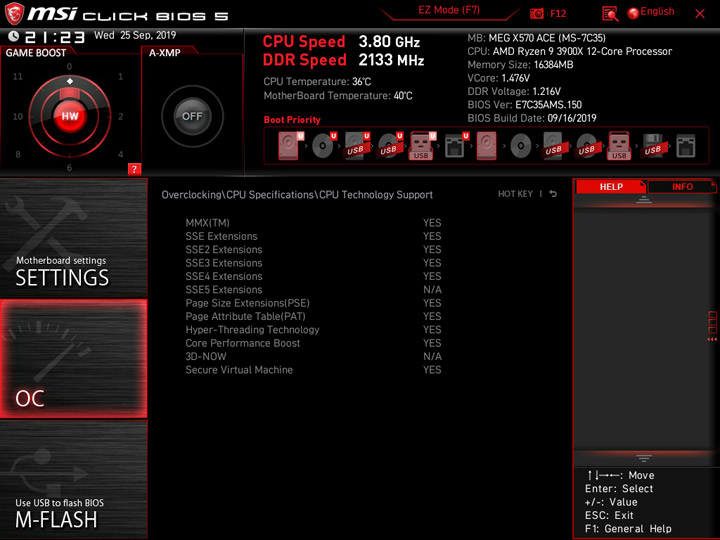This screenshot has width=720, height=540.
Task: Click the date Wed 25 Sep, 2019
Action: click(x=135, y=35)
